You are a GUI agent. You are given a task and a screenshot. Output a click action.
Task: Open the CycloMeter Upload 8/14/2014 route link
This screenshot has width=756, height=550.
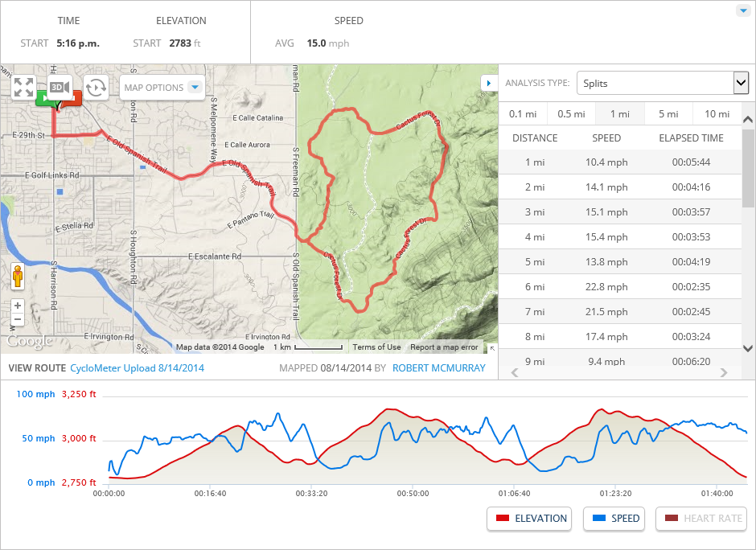pos(137,368)
